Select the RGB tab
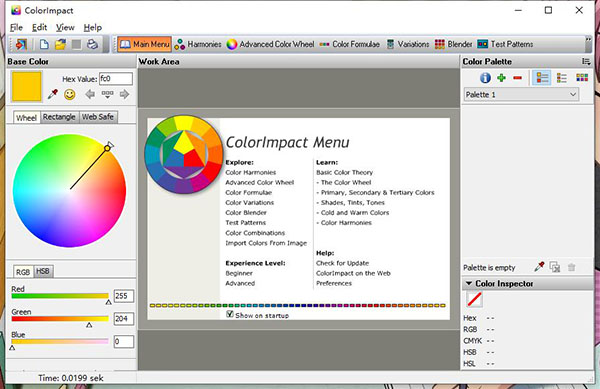This screenshot has height=389, width=600. point(23,272)
